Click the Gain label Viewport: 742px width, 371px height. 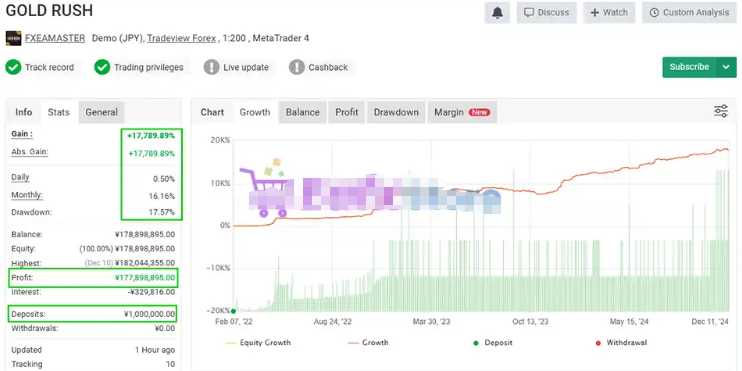click(x=22, y=134)
